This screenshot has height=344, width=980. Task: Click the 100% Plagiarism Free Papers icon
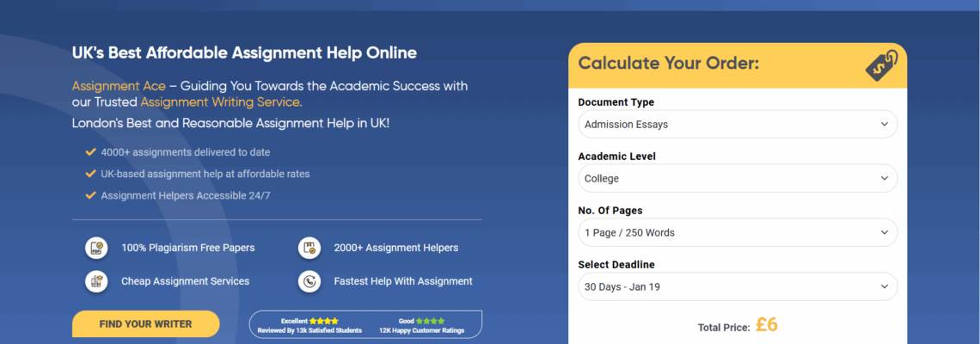coord(95,248)
